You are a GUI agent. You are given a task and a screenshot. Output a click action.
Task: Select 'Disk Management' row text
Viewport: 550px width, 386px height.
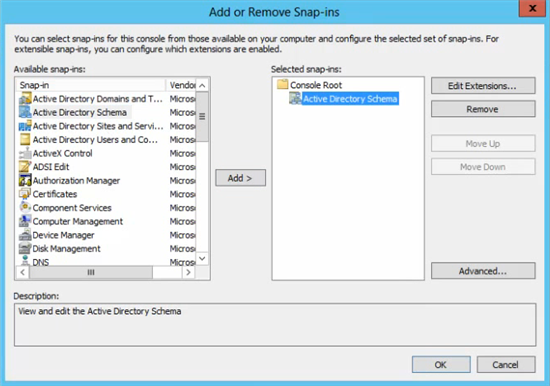(66, 249)
